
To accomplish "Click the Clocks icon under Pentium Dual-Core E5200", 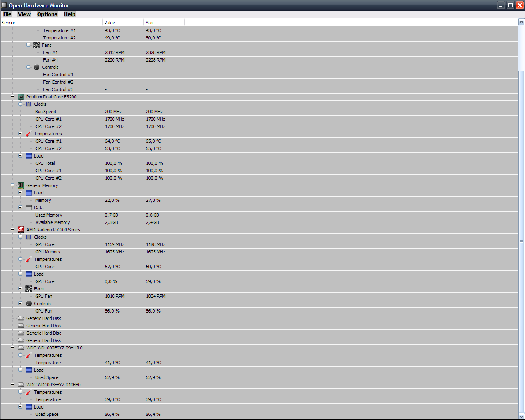I will point(29,104).
